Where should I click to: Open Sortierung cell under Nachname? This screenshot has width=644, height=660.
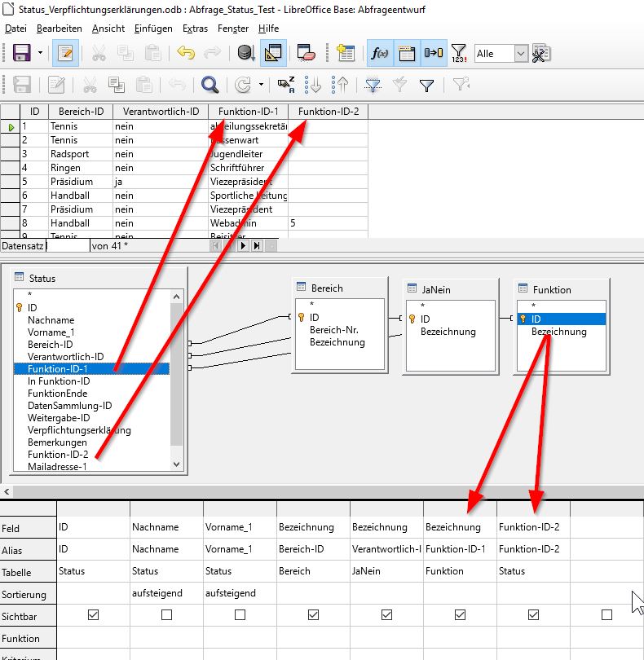(166, 593)
